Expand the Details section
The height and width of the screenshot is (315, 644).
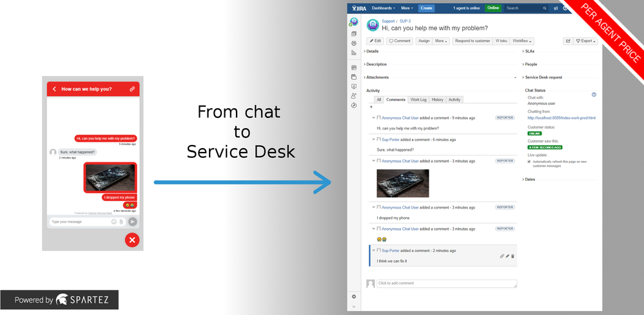tap(371, 52)
